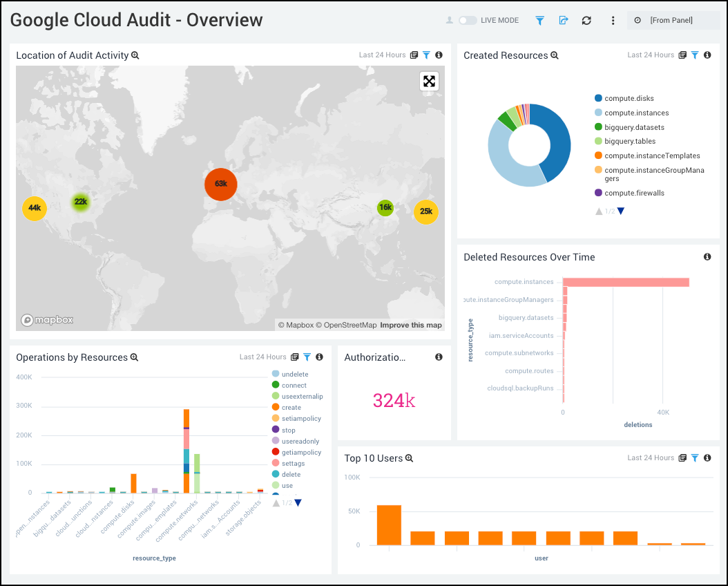Click the Improve this map link

pyautogui.click(x=410, y=325)
